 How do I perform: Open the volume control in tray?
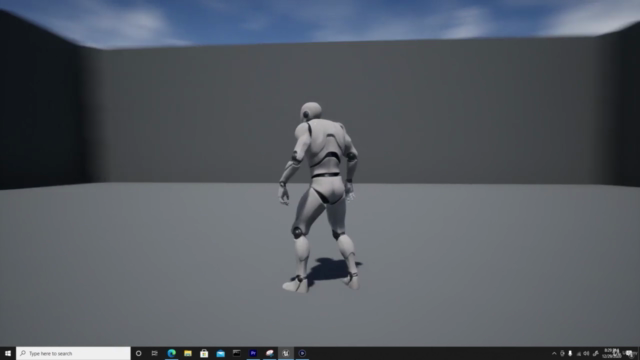click(587, 353)
